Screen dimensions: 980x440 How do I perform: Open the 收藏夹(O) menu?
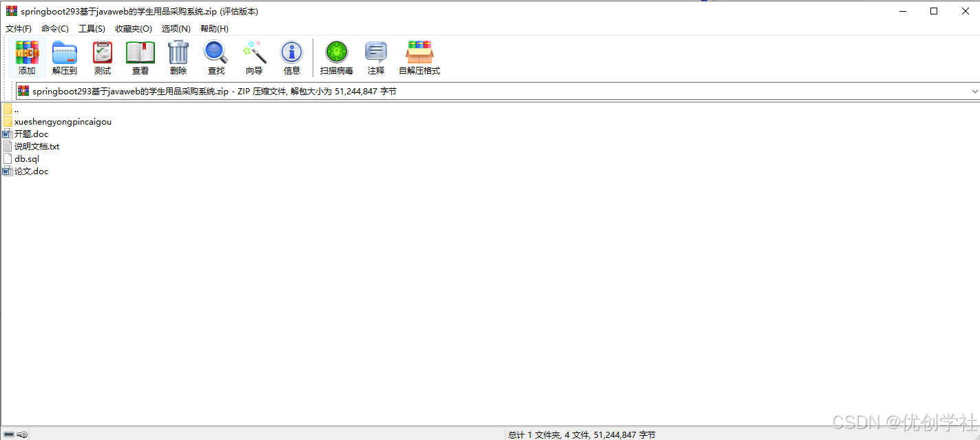click(x=134, y=28)
